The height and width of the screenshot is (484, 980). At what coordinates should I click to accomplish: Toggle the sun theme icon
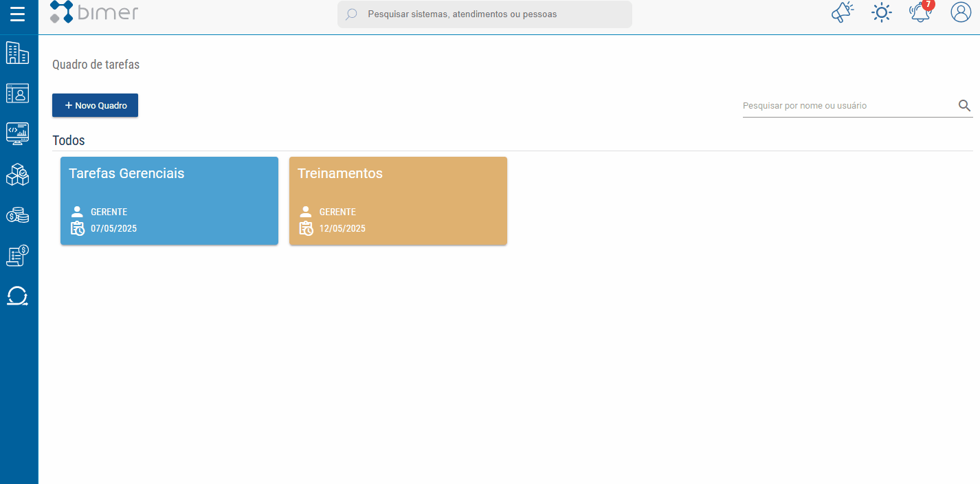pos(882,13)
